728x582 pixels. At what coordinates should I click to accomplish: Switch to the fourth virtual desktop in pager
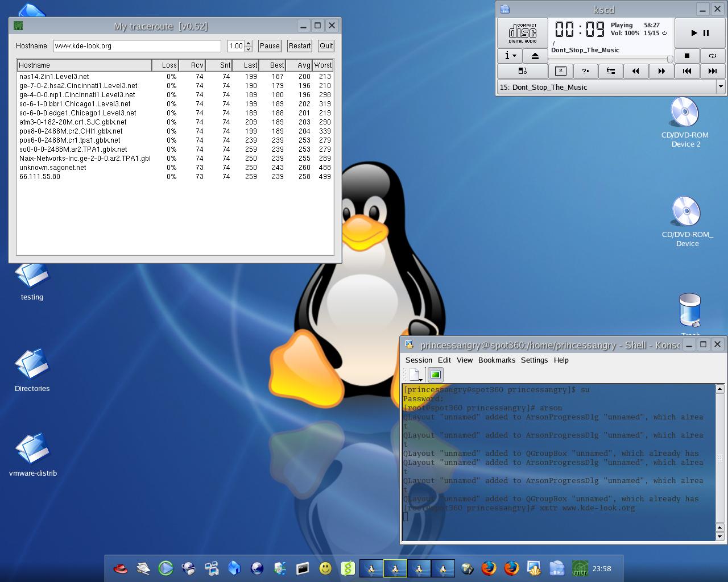(443, 568)
